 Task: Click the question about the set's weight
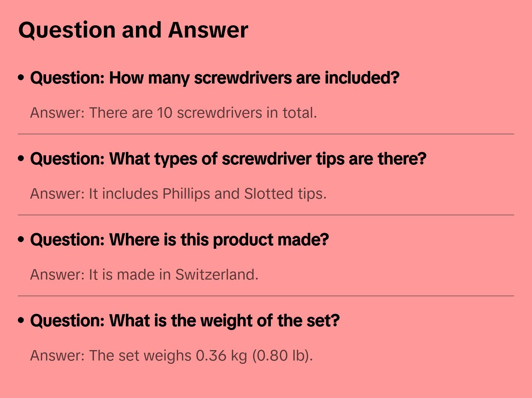185,321
